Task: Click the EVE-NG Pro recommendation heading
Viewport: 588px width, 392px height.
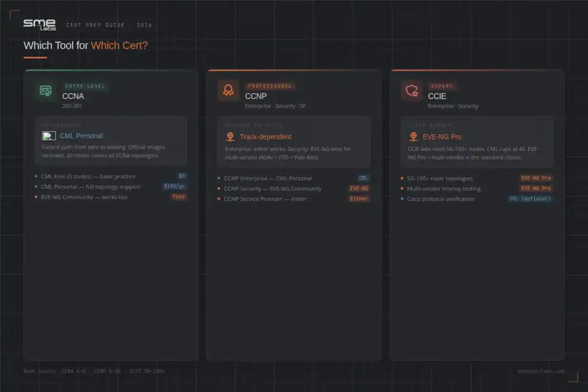Action: (442, 137)
